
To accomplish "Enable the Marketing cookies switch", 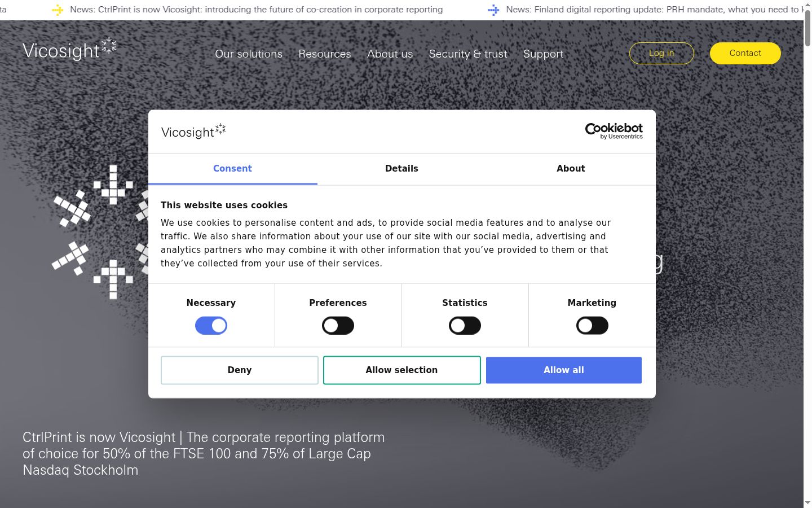I will 592,326.
